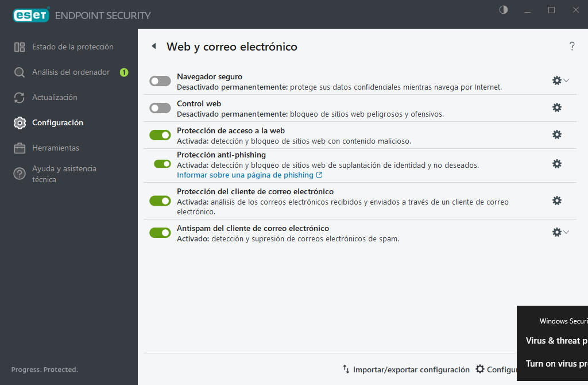Image resolution: width=588 pixels, height=385 pixels.
Task: Click Virus & threat notification heading
Action: (557, 341)
